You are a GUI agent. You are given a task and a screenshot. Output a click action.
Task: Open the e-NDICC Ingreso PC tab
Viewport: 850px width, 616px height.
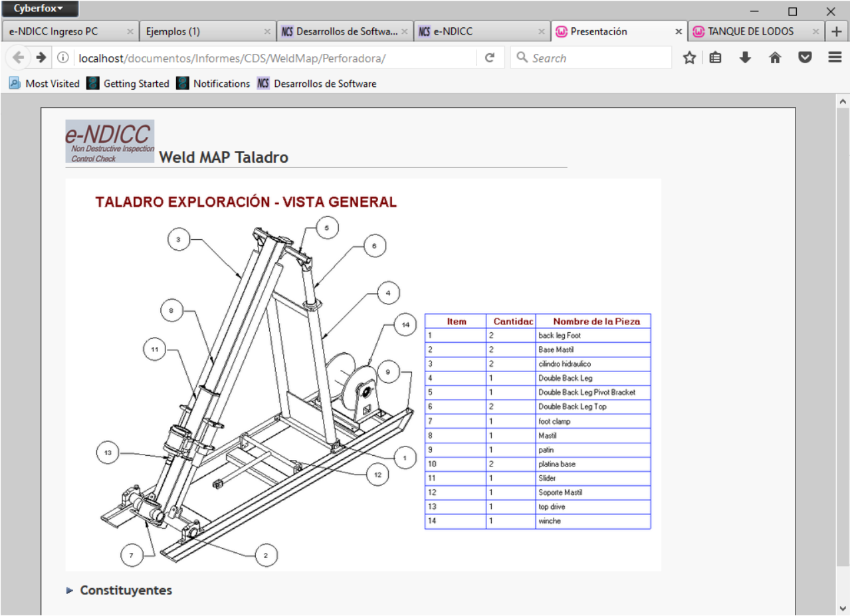tap(62, 31)
